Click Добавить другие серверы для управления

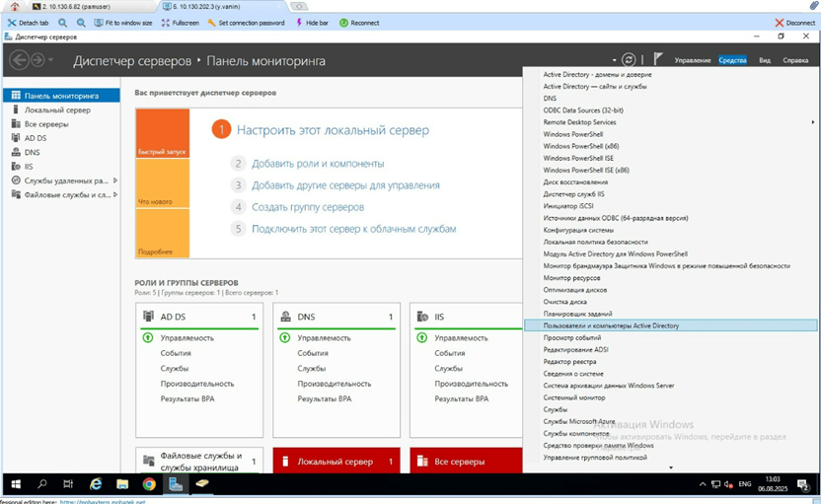coord(345,185)
